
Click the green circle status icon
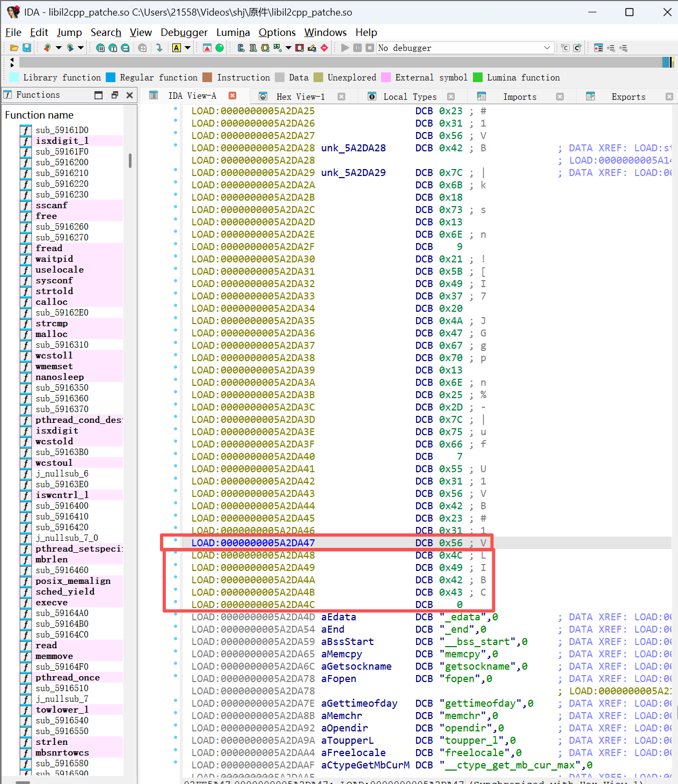pos(220,48)
